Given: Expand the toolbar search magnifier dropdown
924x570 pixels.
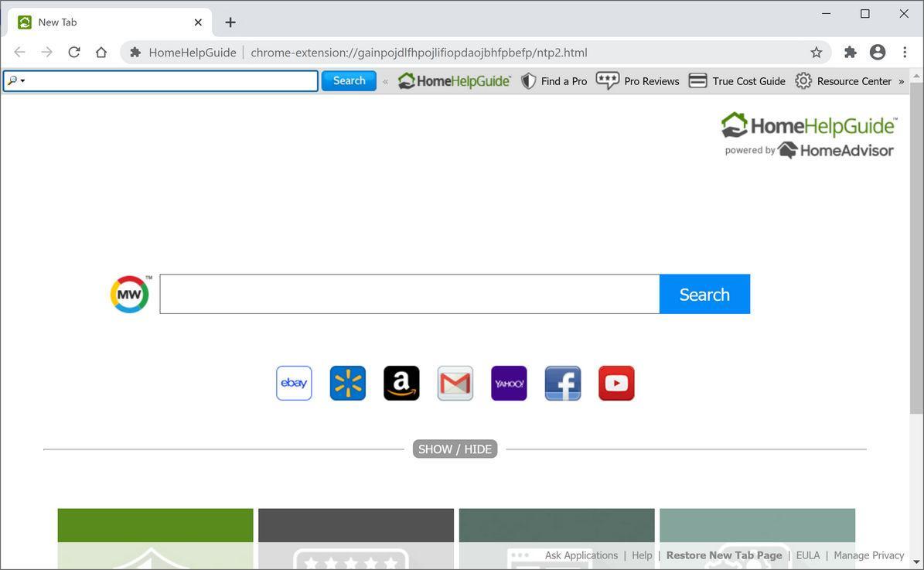Looking at the screenshot, I should pos(16,80).
